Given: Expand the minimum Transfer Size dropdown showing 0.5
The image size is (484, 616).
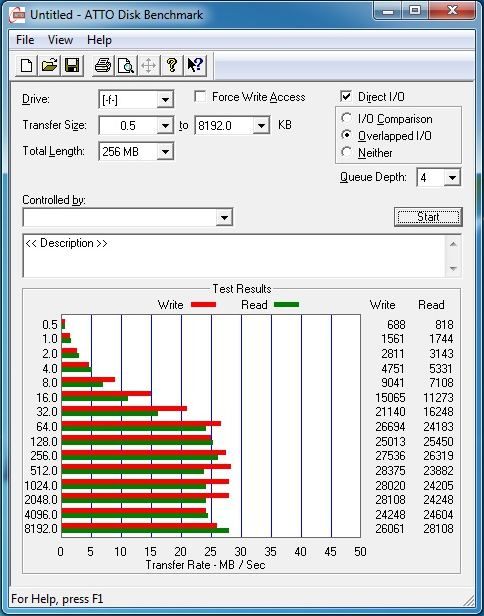Looking at the screenshot, I should pyautogui.click(x=165, y=126).
